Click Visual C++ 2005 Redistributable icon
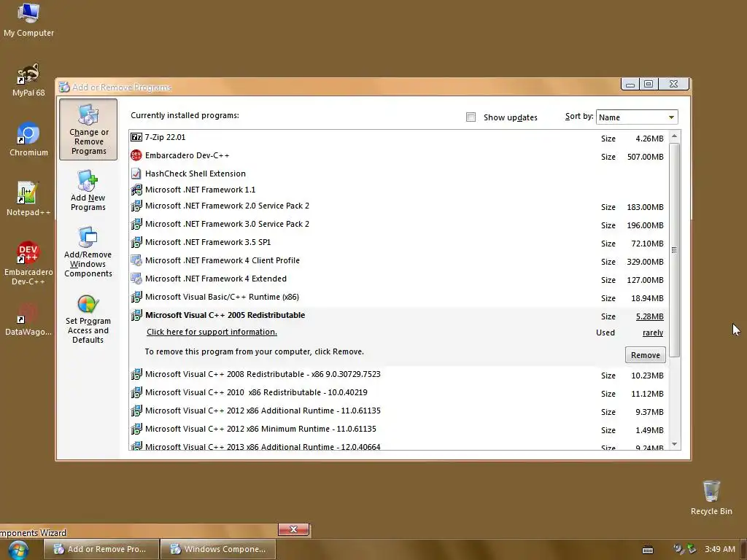747x560 pixels. click(136, 315)
